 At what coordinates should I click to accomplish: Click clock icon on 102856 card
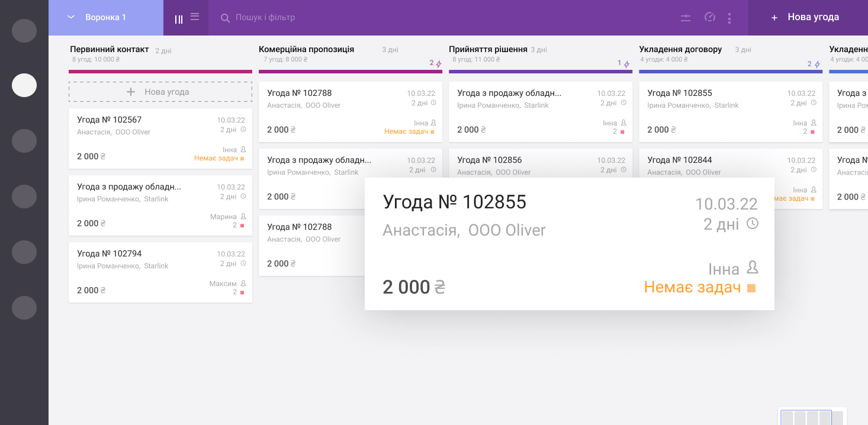[x=623, y=170]
